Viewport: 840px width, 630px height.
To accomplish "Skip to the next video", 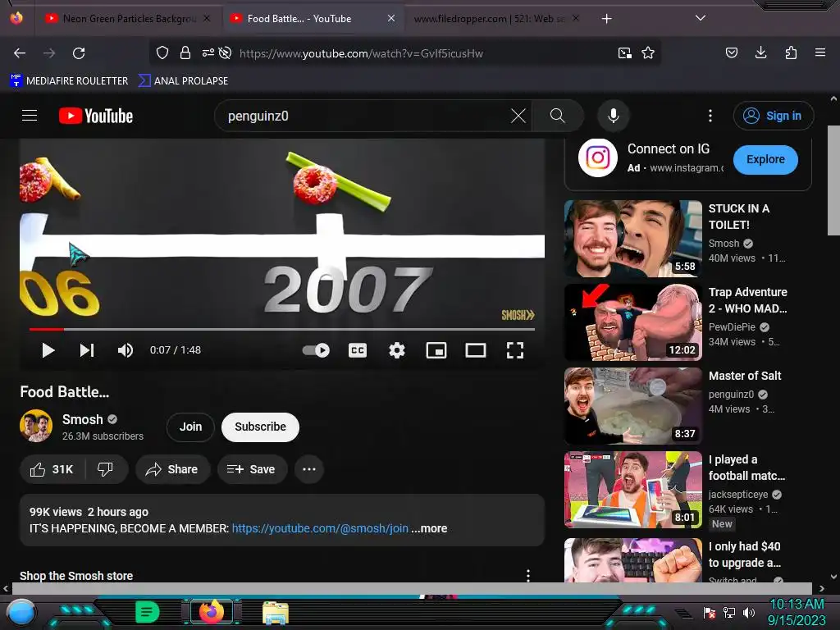I will click(x=87, y=350).
